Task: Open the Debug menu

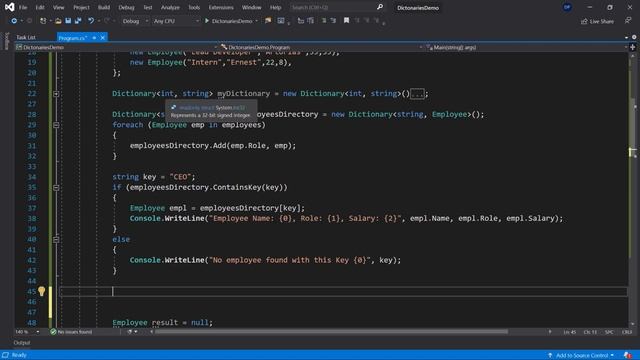Action: 126,7
